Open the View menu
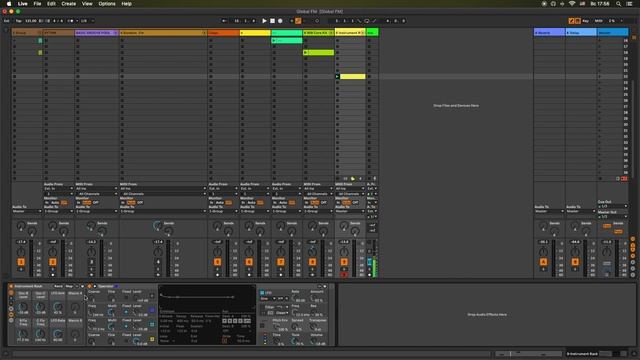The width and height of the screenshot is (640, 360). coord(87,4)
